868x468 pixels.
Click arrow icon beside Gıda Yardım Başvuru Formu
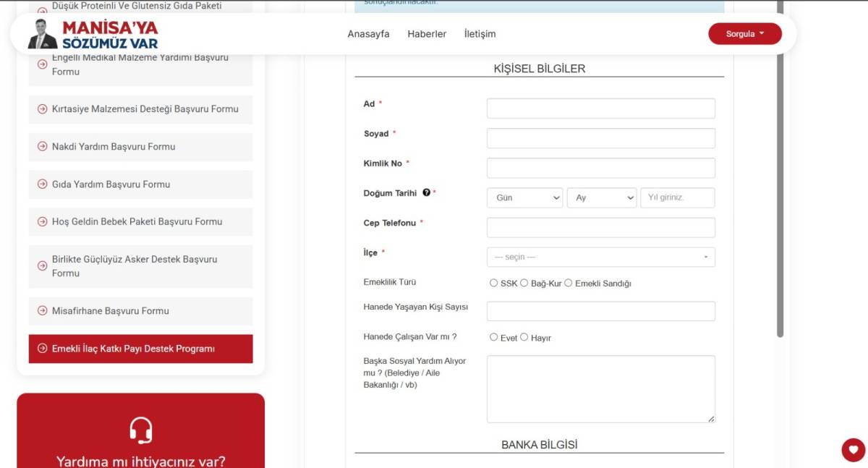tap(42, 184)
